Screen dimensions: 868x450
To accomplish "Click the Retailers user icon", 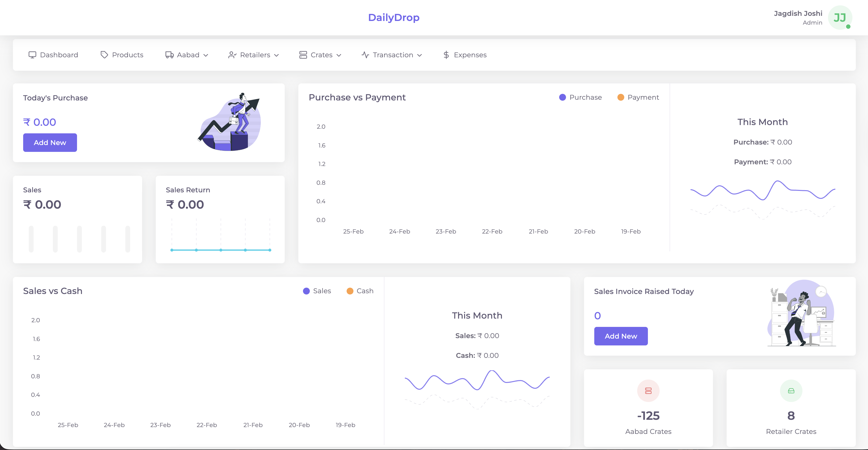I will pyautogui.click(x=233, y=55).
